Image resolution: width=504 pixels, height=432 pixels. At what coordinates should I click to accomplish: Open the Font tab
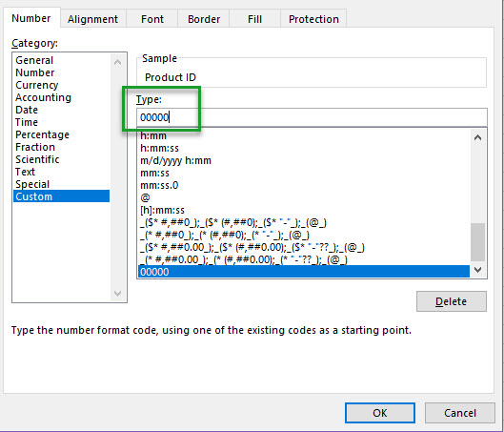(152, 19)
